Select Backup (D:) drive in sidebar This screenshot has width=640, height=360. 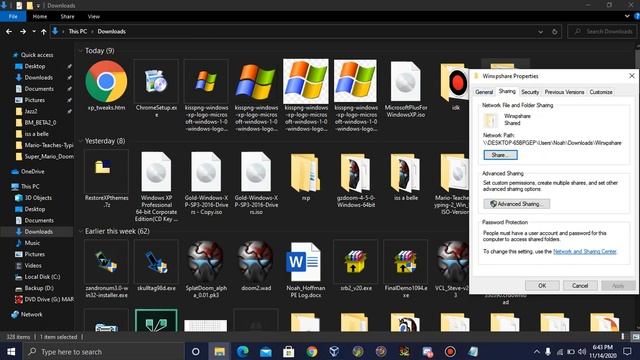tap(39, 288)
